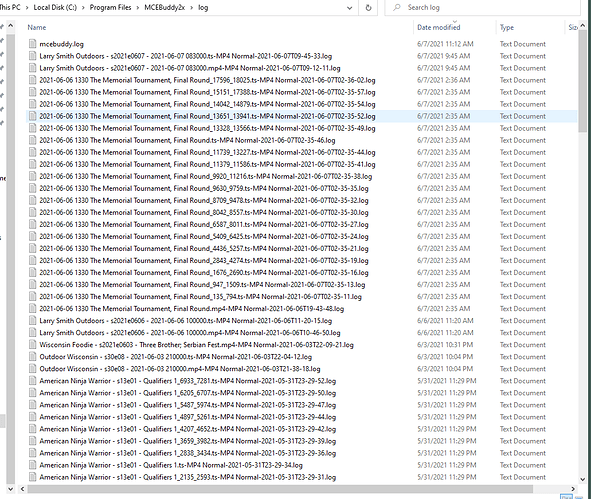The width and height of the screenshot is (591, 499).
Task: Select highlighted Memorial Tournament 13651_13941 log
Action: pyautogui.click(x=207, y=116)
